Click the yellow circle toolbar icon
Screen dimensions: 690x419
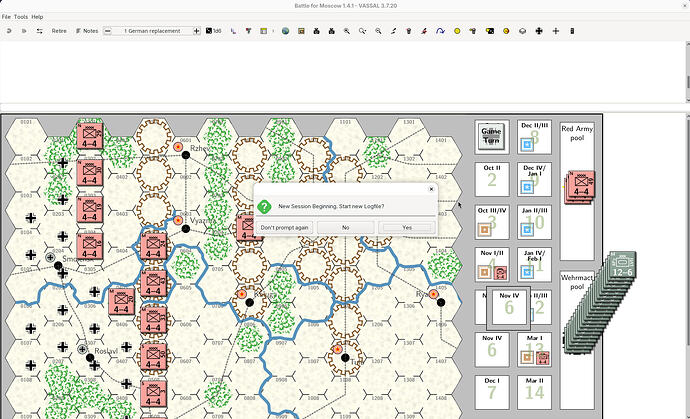tap(459, 31)
